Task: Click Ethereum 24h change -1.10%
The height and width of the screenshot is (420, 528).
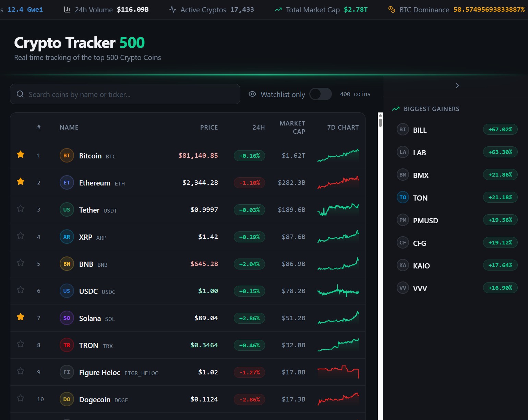Action: pyautogui.click(x=249, y=183)
